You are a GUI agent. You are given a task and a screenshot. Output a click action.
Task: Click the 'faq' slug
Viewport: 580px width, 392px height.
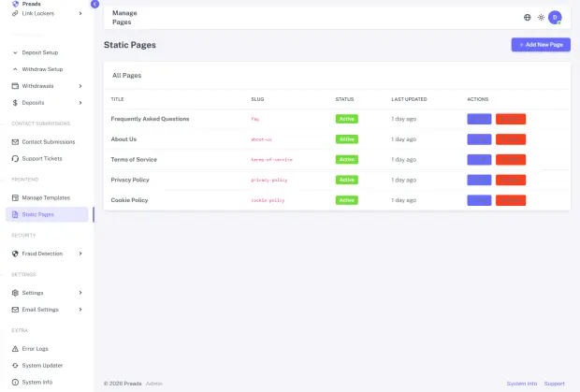point(254,119)
